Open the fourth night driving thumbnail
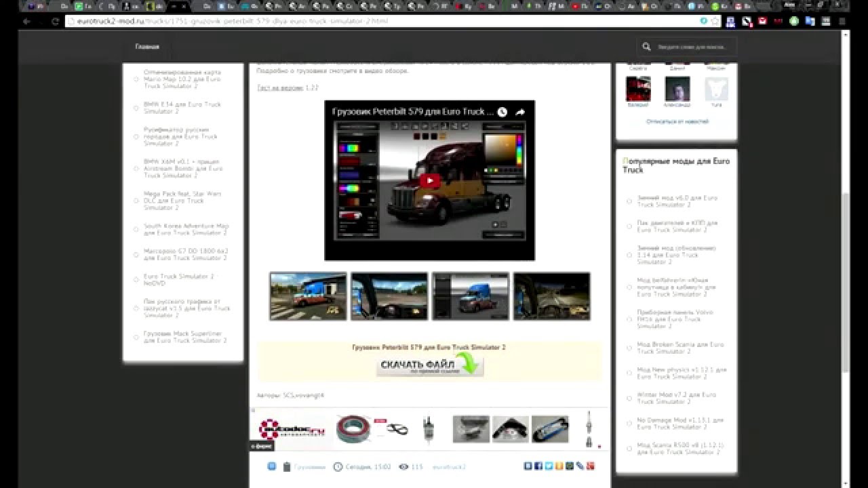This screenshot has height=488, width=868. pos(552,296)
